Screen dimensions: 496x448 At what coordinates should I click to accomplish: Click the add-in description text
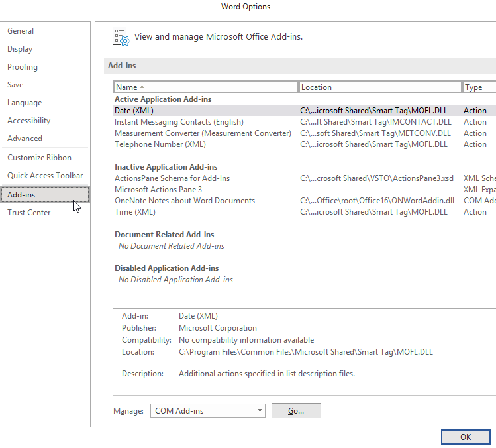tap(267, 374)
